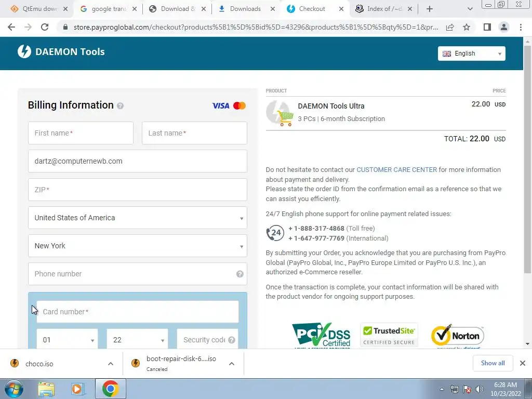Close the Downloads tab
Screen dimensions: 532x399
272,9
